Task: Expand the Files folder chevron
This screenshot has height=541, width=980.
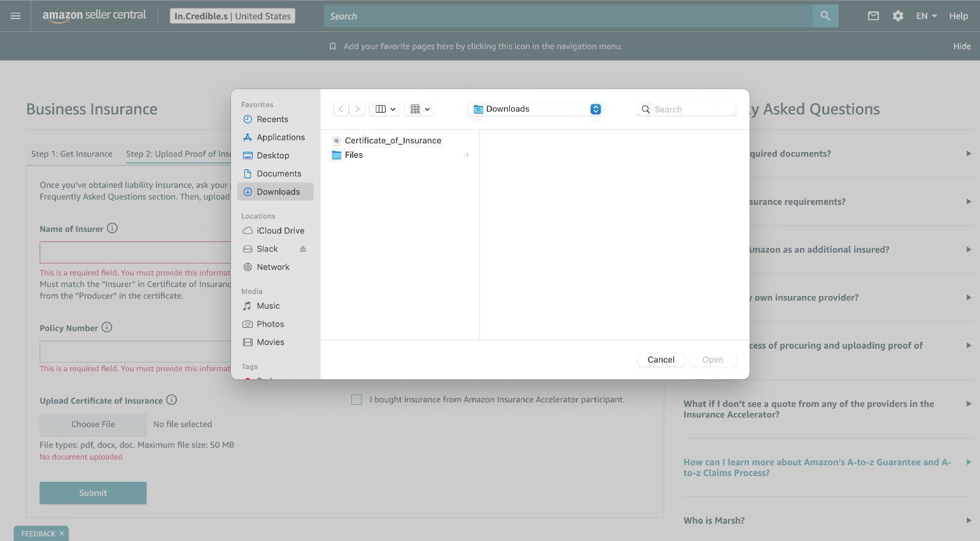Action: [466, 155]
